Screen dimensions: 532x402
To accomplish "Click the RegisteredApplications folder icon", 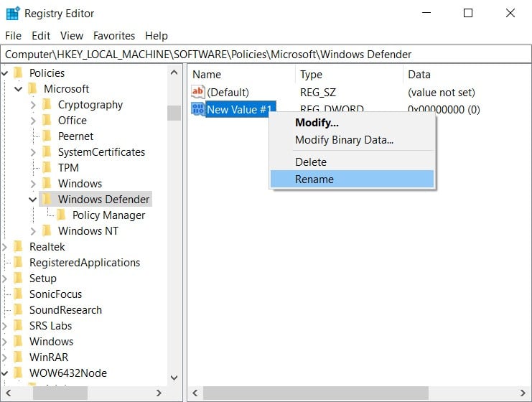I will (x=19, y=262).
